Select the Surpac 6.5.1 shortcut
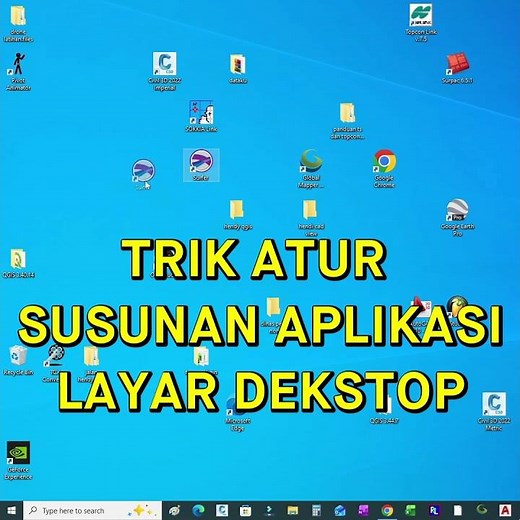520x520 pixels. point(457,68)
